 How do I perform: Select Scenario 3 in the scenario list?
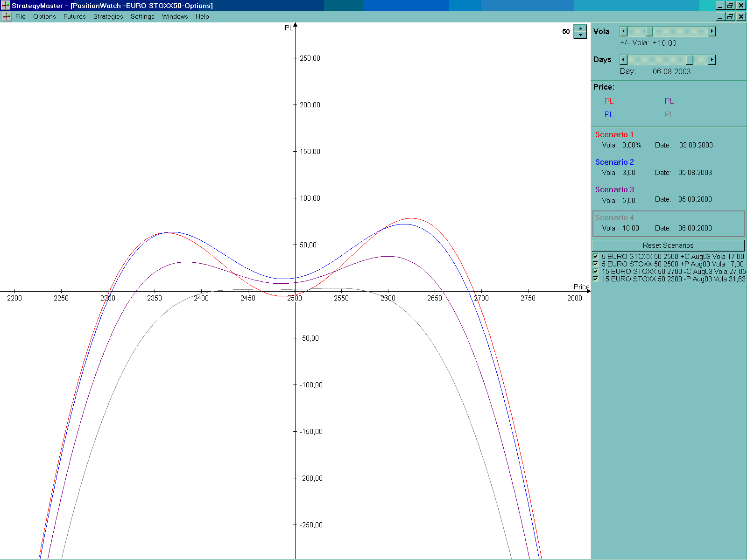tap(614, 189)
